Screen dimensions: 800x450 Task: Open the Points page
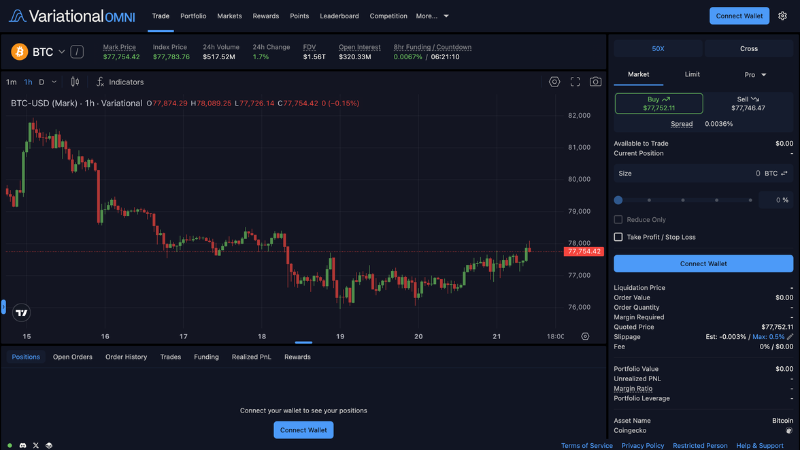point(299,16)
